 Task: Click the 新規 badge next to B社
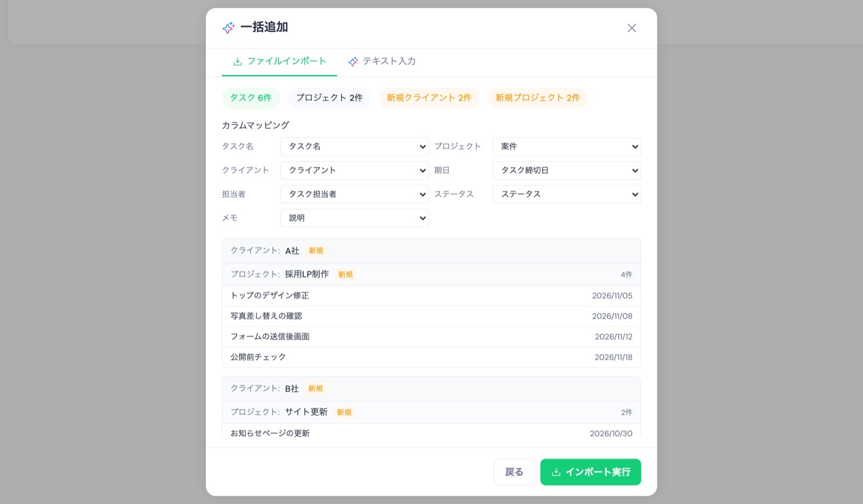tap(316, 389)
